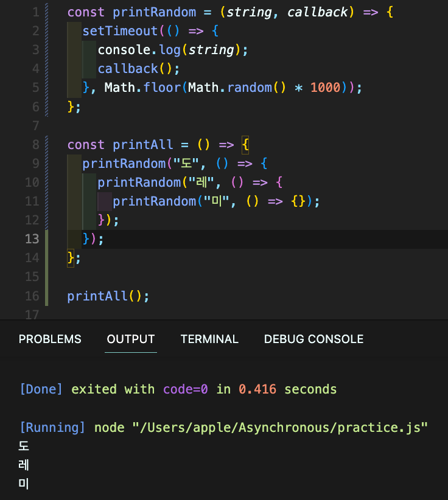The height and width of the screenshot is (500, 448).
Task: Click the [Done] label in output
Action: pyautogui.click(x=41, y=389)
